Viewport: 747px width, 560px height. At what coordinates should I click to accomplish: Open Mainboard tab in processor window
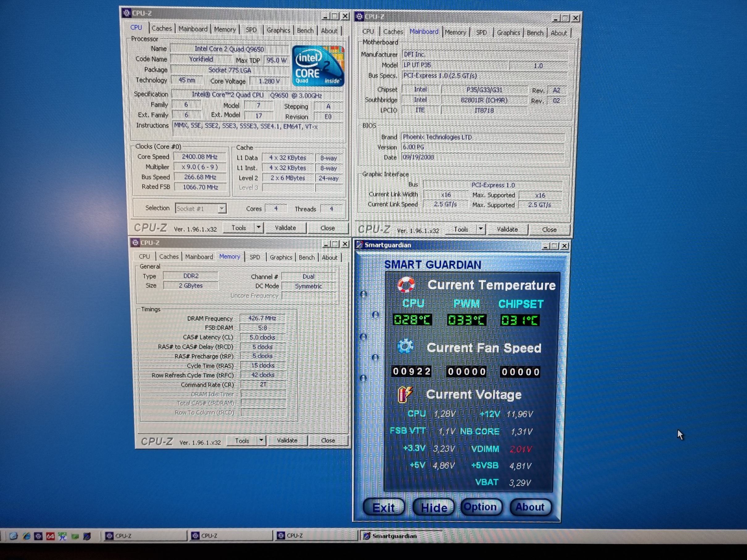click(193, 29)
